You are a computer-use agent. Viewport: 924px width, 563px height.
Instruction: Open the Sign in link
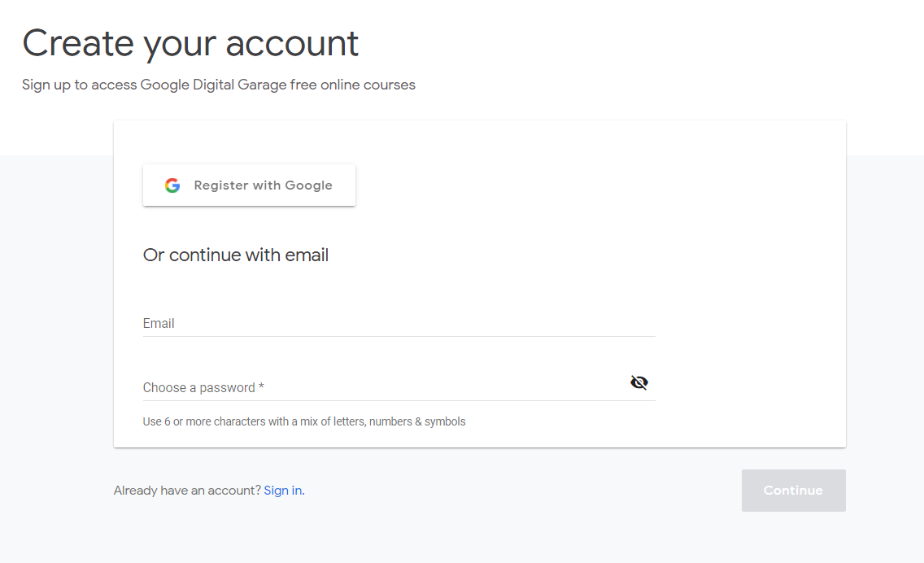click(x=283, y=491)
